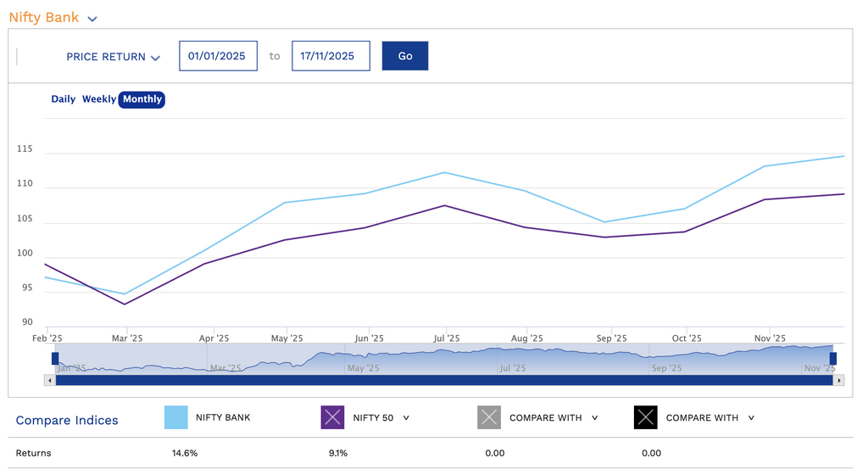Click the light blue NIFTY BANK color swatch
868x475 pixels.
pyautogui.click(x=175, y=417)
